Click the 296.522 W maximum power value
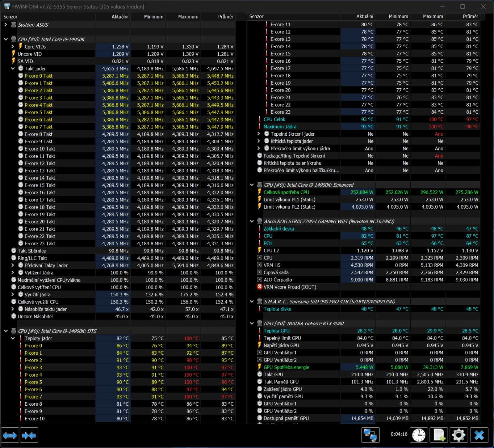The width and height of the screenshot is (494, 448). [432, 192]
